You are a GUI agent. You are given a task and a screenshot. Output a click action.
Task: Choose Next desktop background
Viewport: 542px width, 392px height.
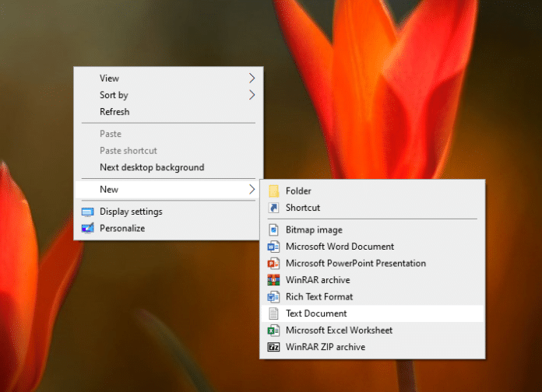(x=152, y=167)
